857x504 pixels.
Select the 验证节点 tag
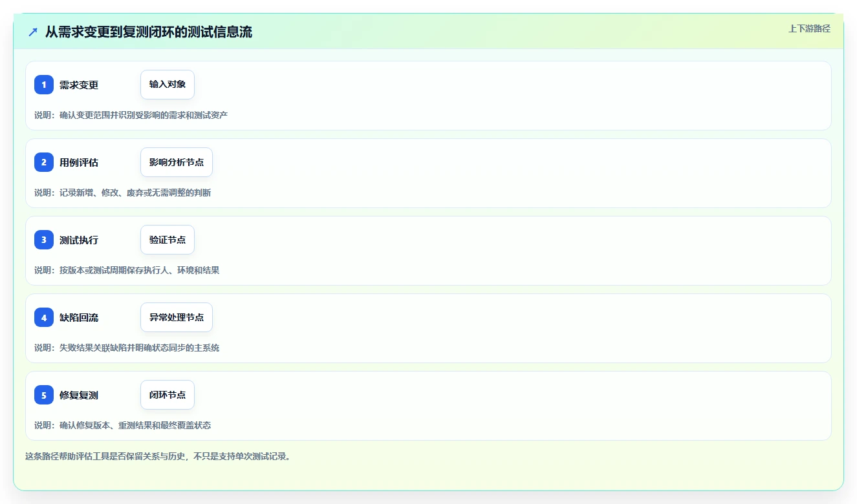coord(168,240)
